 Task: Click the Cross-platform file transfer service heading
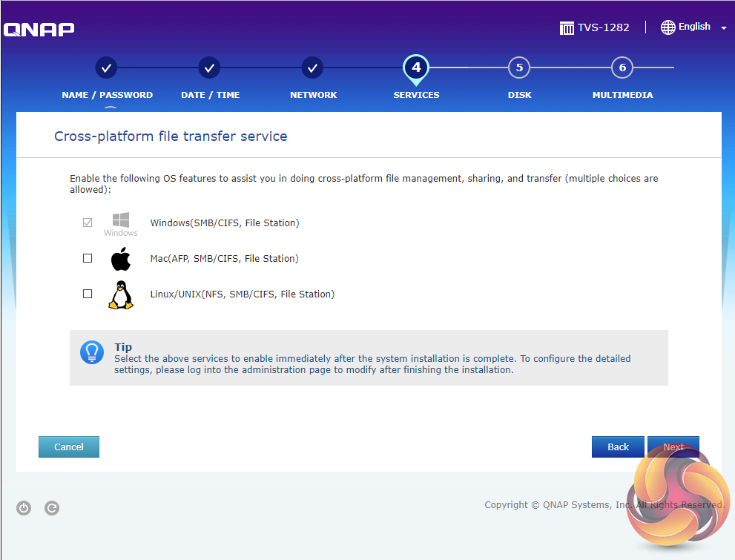click(x=171, y=136)
